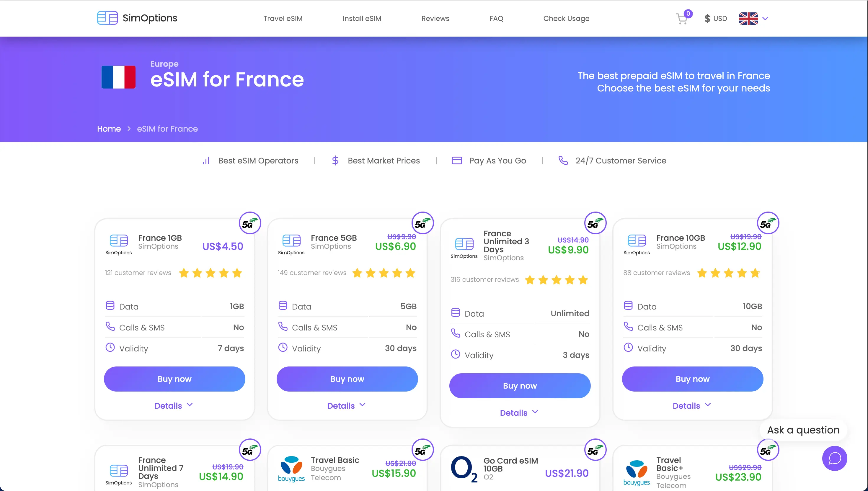868x491 pixels.
Task: Open the chat bubble widget
Action: pos(834,458)
